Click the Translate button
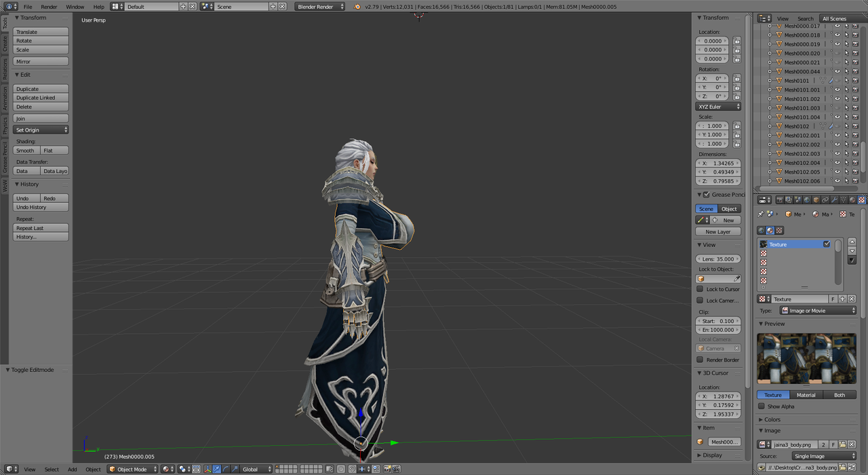This screenshot has width=868, height=475. point(41,32)
